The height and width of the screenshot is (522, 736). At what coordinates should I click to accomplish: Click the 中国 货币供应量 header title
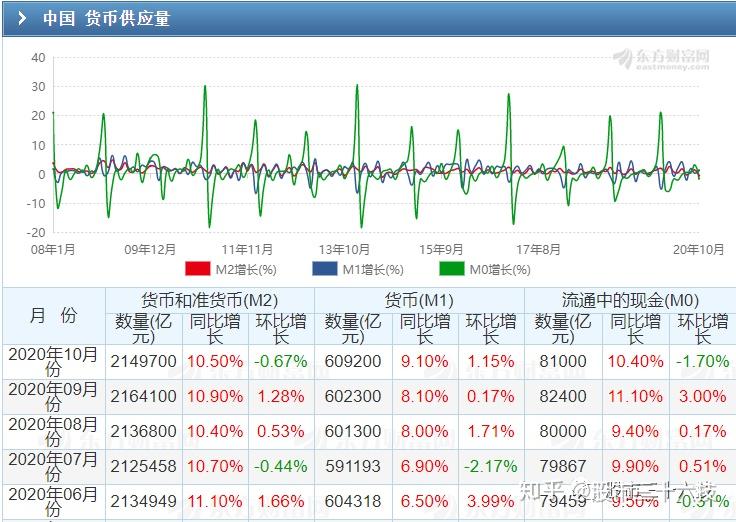tap(107, 18)
